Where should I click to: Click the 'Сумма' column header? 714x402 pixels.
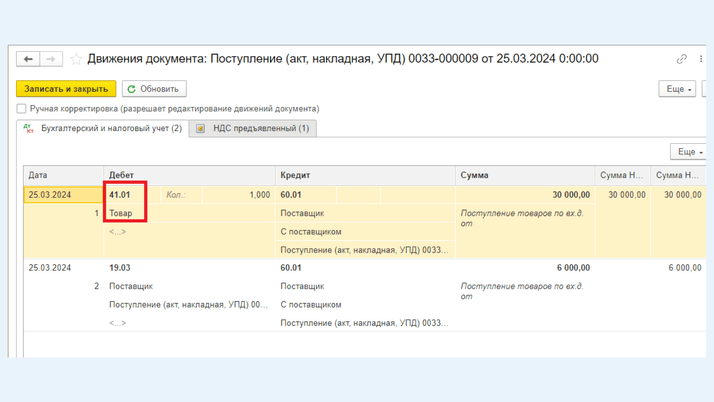(525, 175)
